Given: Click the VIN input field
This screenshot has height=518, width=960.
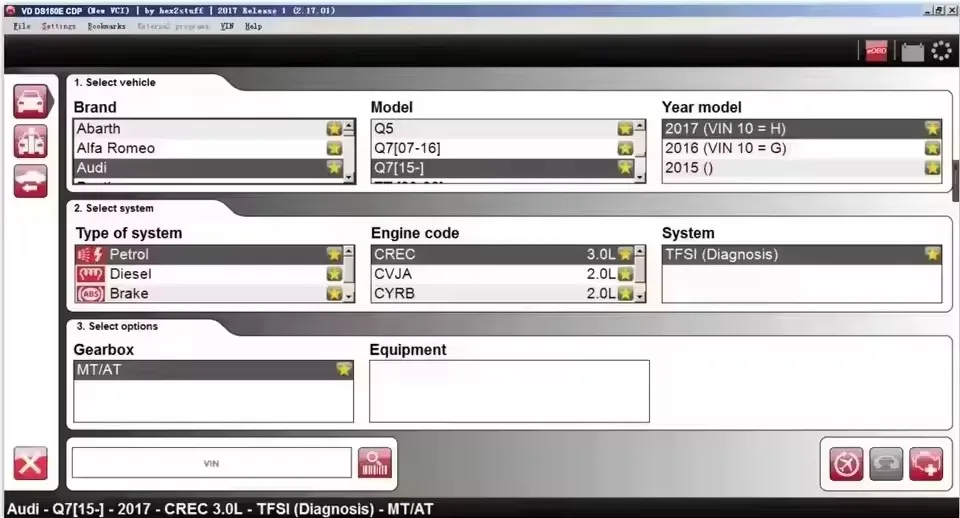Looking at the screenshot, I should [x=212, y=463].
